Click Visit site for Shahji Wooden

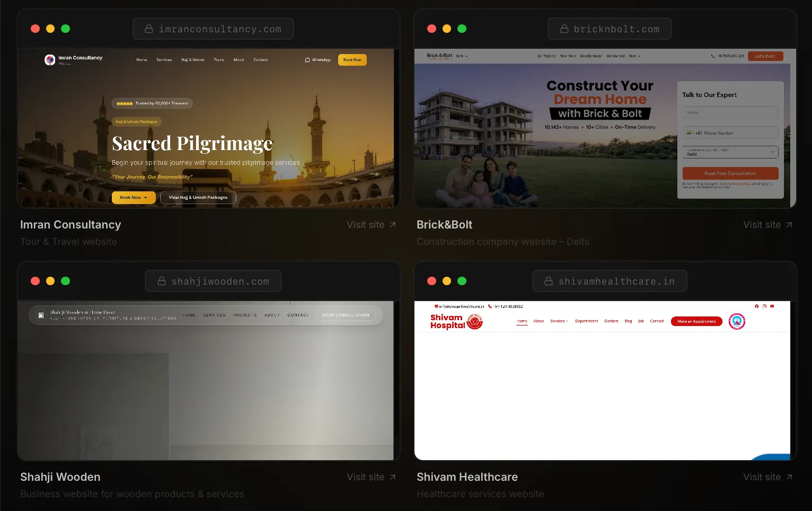pos(372,477)
